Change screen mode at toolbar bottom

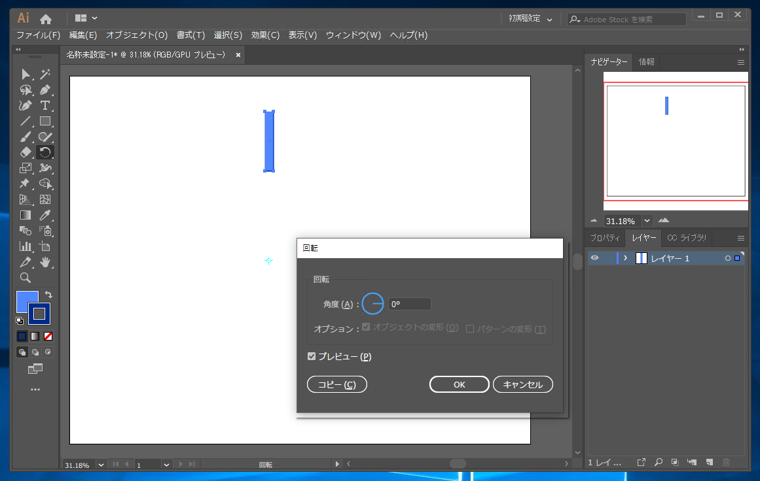coord(35,369)
